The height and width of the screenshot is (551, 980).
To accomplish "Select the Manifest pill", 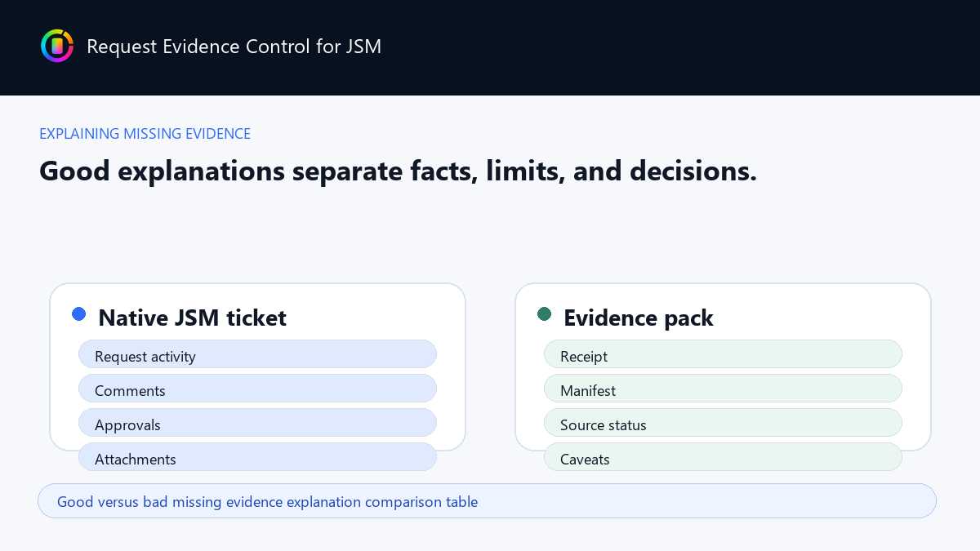I will 723,389.
